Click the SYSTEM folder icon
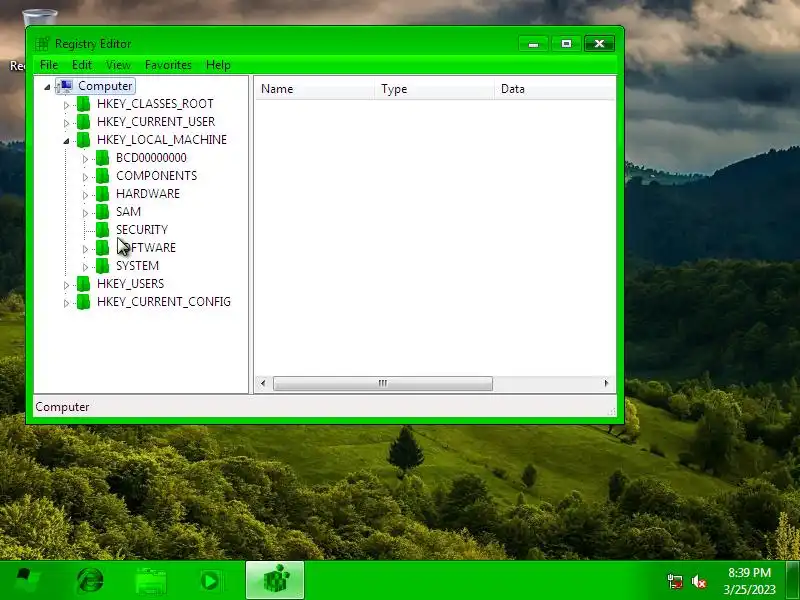 103,265
